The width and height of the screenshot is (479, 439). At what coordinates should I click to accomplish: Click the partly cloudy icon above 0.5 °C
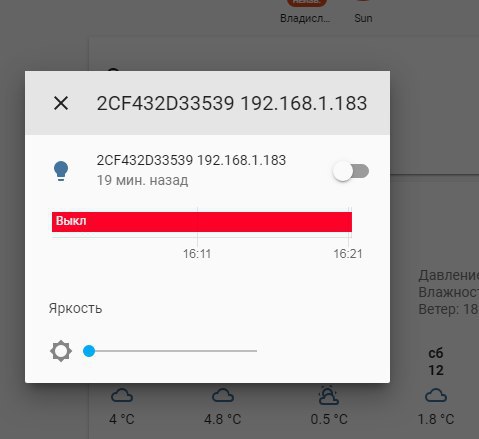point(329,395)
